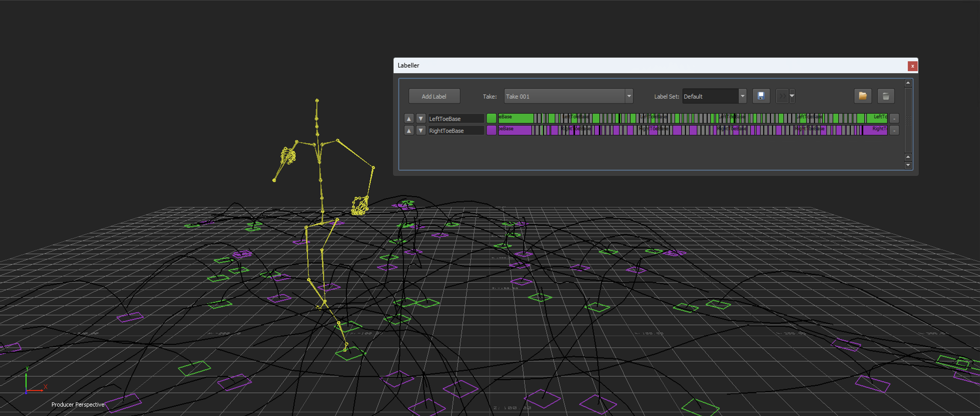Edit the LeftToeBase label name field
This screenshot has height=416, width=980.
point(455,119)
